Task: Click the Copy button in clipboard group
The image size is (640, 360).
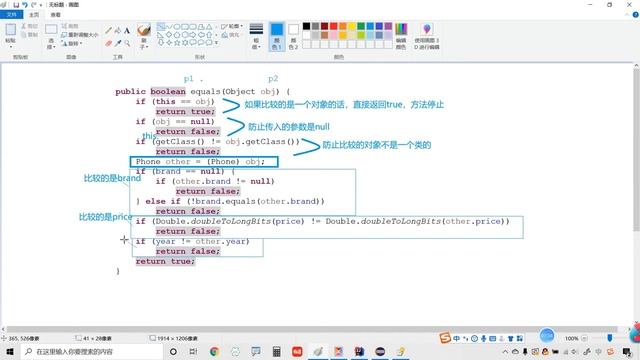Action: [29, 35]
